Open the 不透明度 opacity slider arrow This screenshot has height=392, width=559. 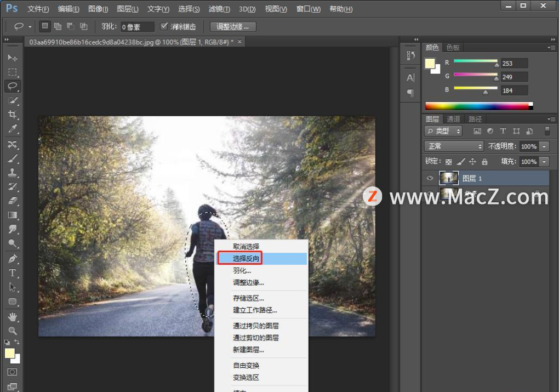click(544, 146)
